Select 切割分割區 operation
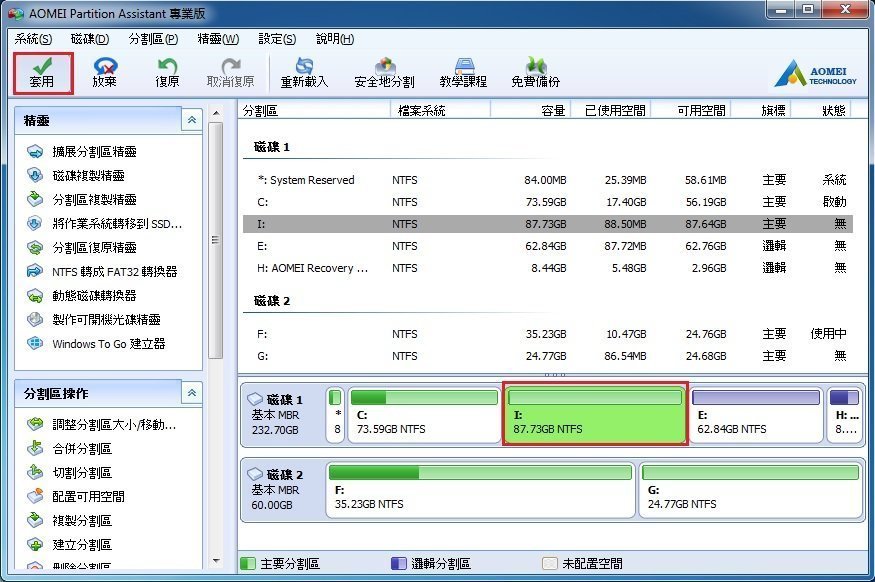875x582 pixels. (x=69, y=473)
